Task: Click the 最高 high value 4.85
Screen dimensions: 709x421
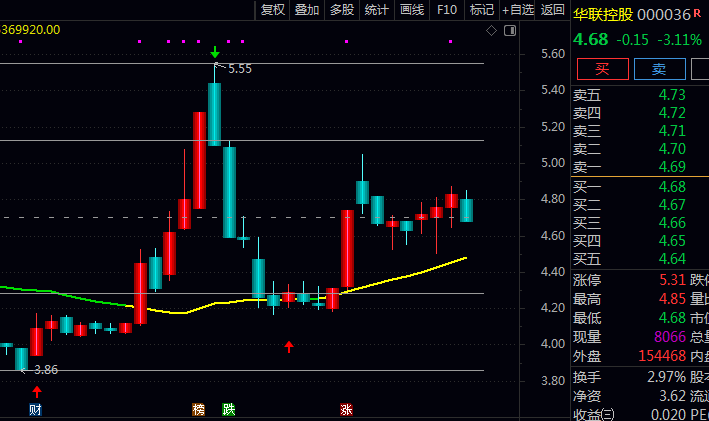Action: tap(672, 299)
